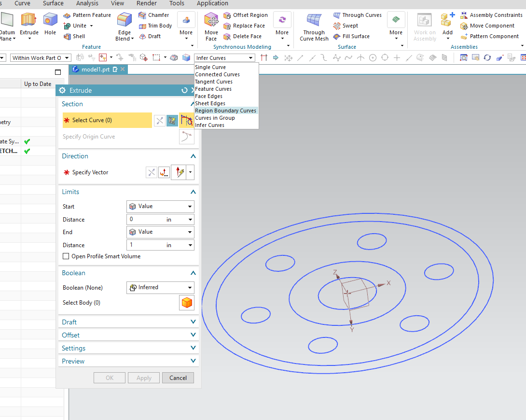Image resolution: width=526 pixels, height=420 pixels.
Task: Choose the Replace Face tool
Action: coord(244,26)
